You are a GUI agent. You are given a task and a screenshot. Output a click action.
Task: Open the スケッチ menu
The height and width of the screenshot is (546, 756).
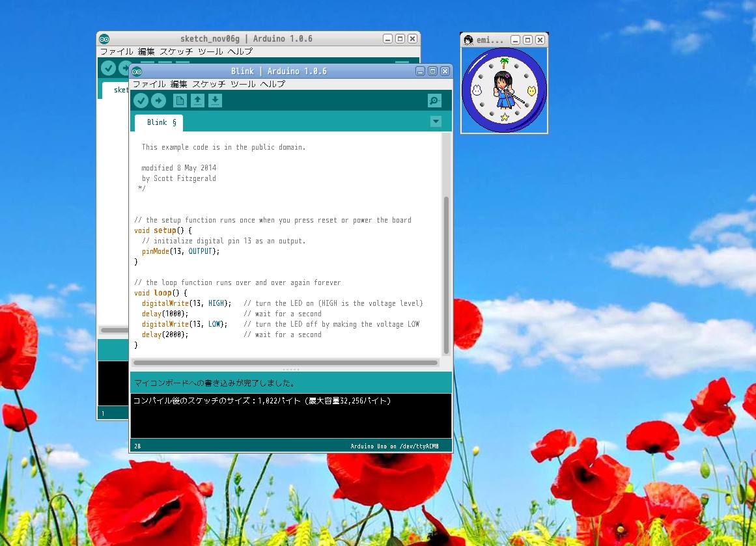tap(208, 84)
